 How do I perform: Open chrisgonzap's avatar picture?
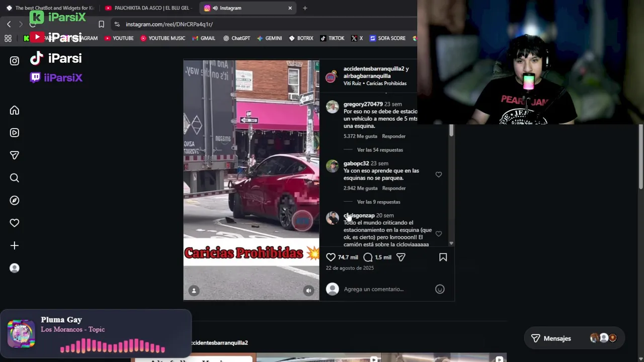click(x=332, y=218)
